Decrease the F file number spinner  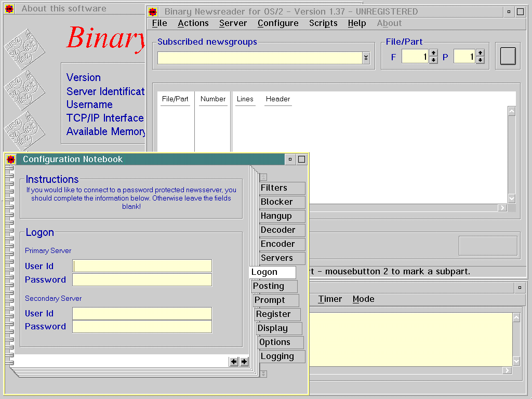tap(433, 60)
